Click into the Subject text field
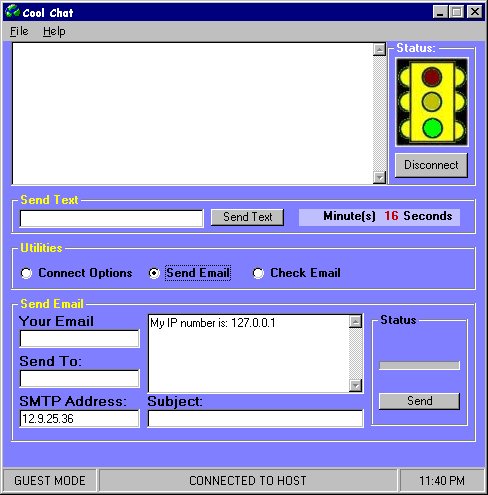This screenshot has width=488, height=495. coord(255,419)
